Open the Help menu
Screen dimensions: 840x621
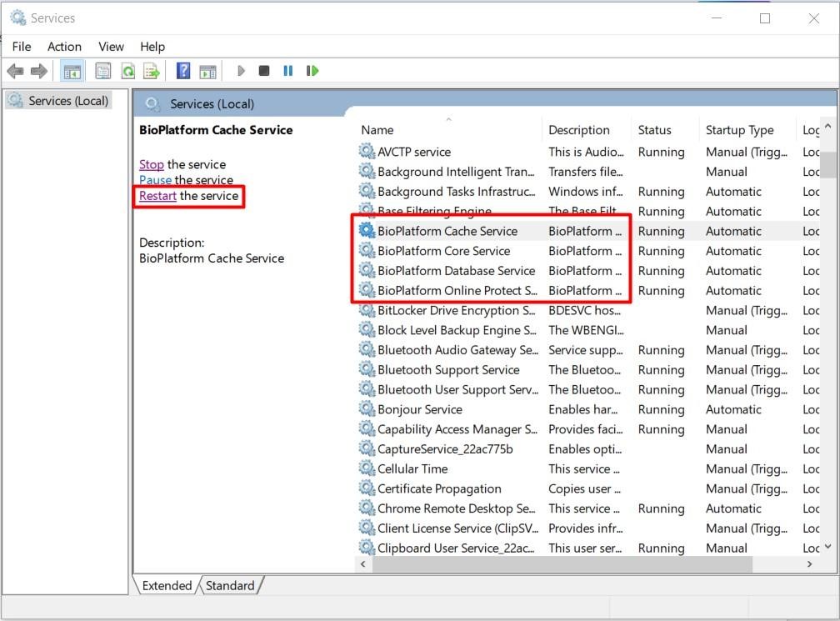(152, 47)
